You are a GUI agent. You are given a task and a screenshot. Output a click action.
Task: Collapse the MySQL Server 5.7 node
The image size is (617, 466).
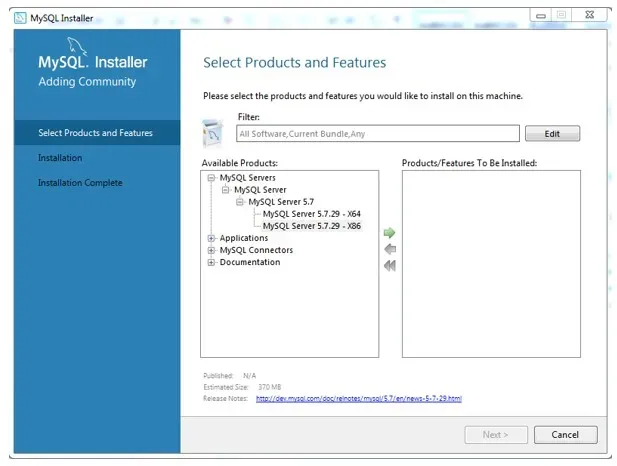pyautogui.click(x=240, y=202)
